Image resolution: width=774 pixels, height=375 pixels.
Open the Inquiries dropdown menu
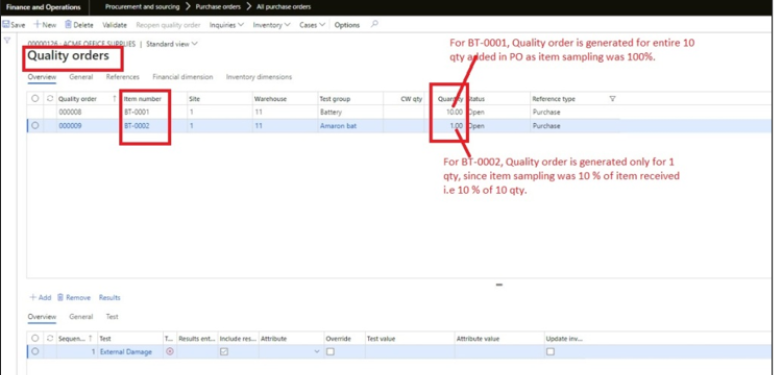point(226,25)
